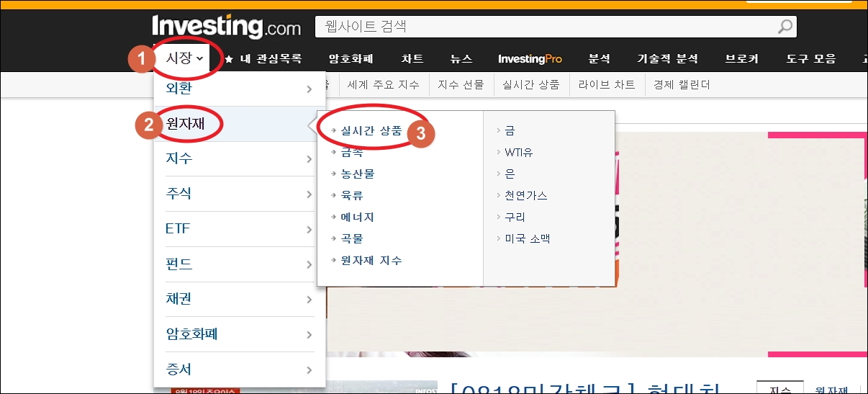
Task: Open the 차트 navigation item
Action: pyautogui.click(x=412, y=59)
